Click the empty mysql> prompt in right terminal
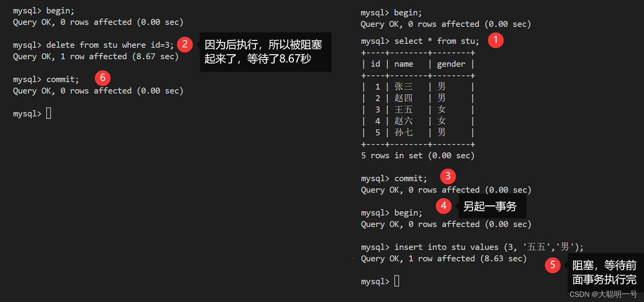644x302 pixels. coord(380,281)
